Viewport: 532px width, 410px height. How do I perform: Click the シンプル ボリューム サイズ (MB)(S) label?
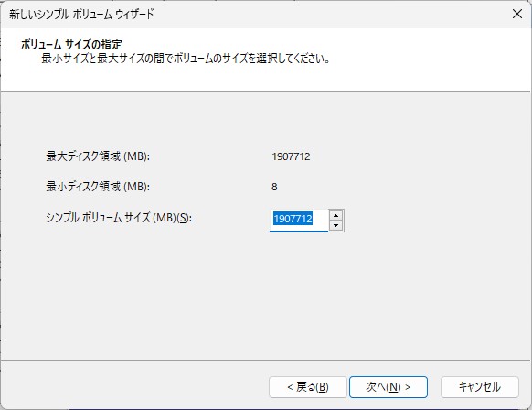pos(119,218)
